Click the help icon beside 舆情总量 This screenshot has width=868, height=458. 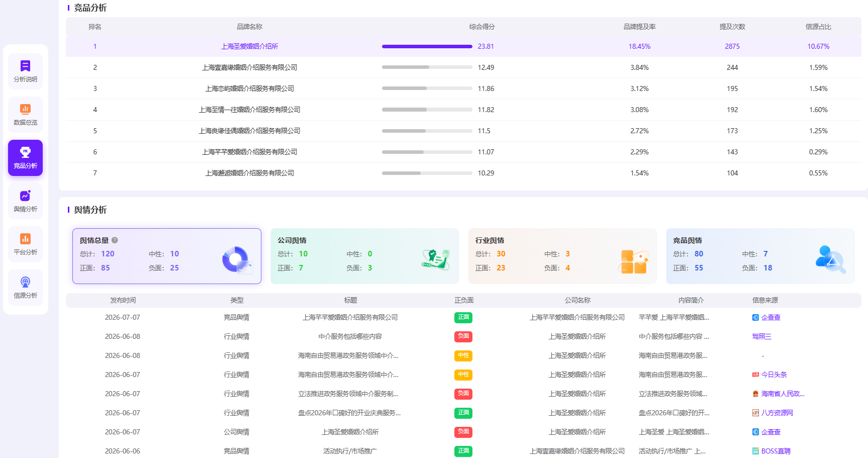[115, 240]
